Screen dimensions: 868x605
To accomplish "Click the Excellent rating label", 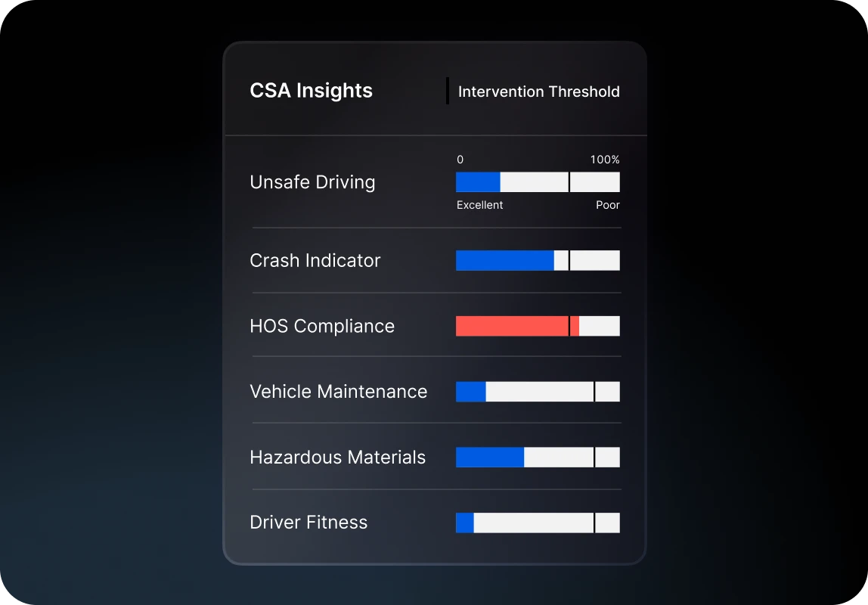I will (x=479, y=205).
